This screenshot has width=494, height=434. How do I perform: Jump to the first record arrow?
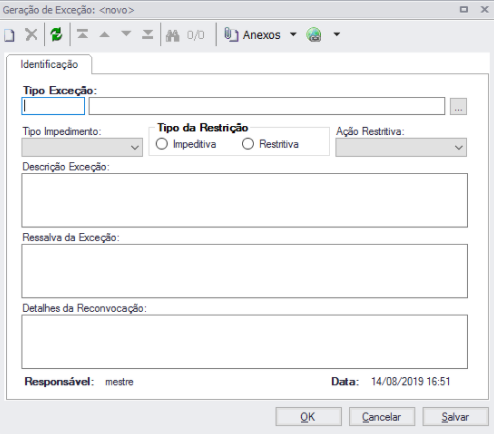[x=82, y=34]
